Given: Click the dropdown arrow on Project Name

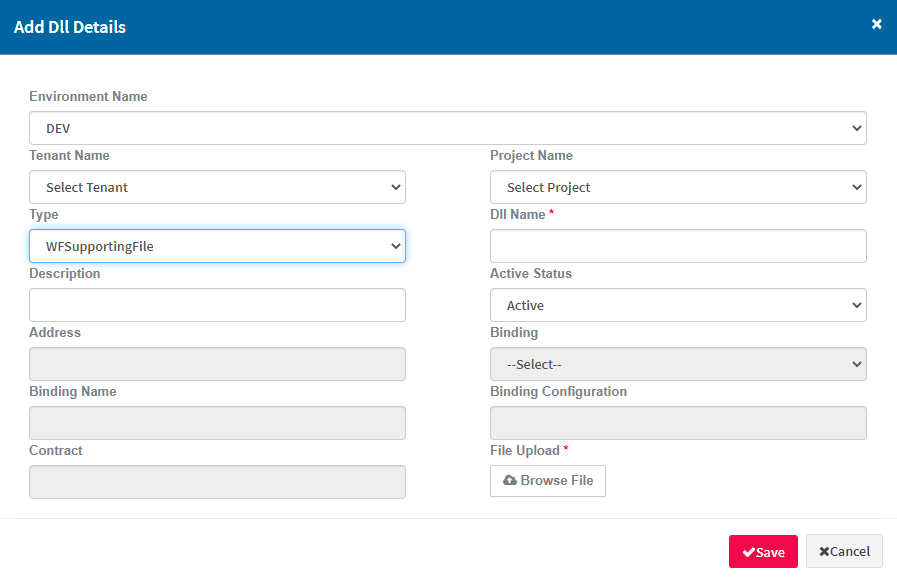Looking at the screenshot, I should tap(855, 187).
